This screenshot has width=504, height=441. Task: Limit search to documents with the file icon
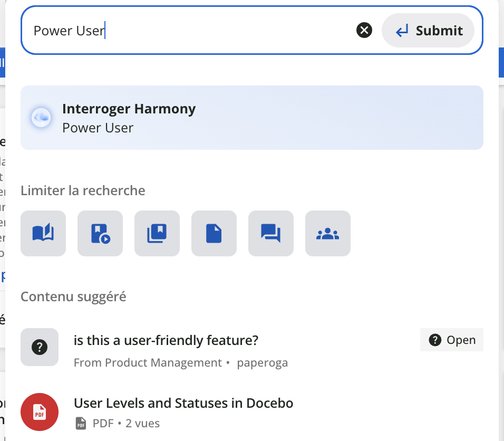pos(214,233)
